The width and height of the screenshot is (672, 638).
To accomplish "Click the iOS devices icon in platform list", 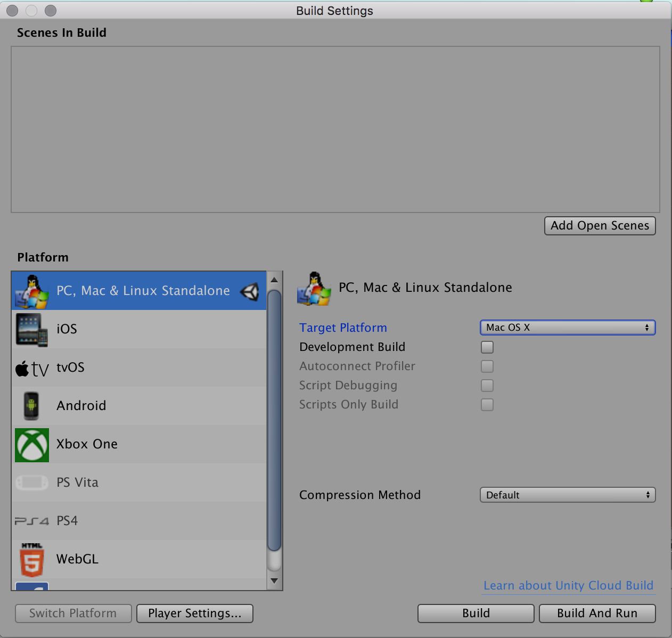I will [32, 330].
